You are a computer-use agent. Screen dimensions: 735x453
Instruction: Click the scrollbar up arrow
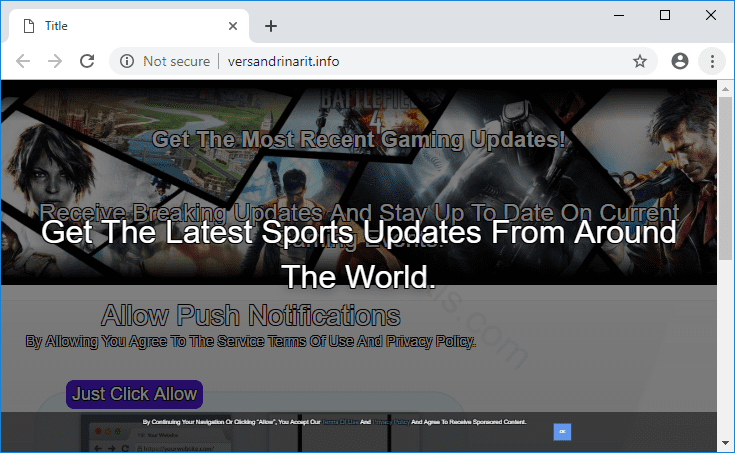point(726,88)
